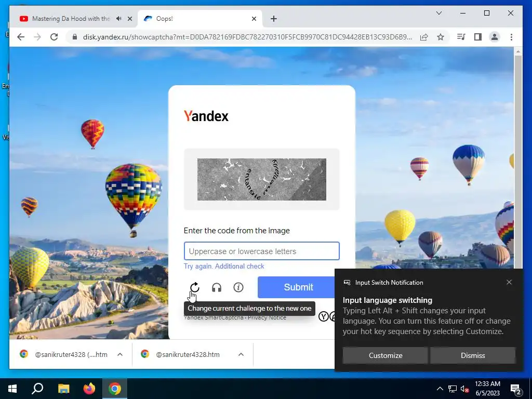Click Customize in language notification
Viewport: 532px width, 399px height.
tap(385, 355)
